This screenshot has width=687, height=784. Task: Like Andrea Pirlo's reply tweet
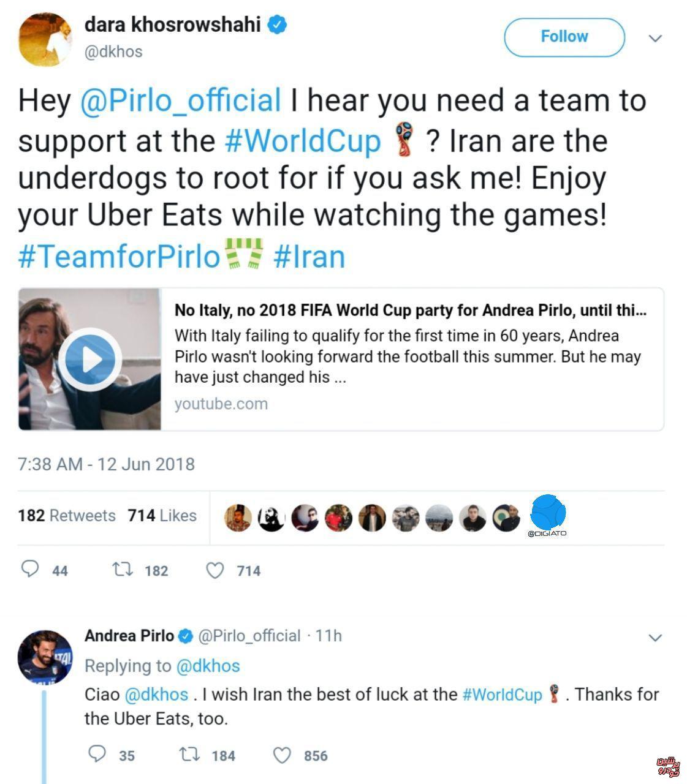tap(281, 756)
